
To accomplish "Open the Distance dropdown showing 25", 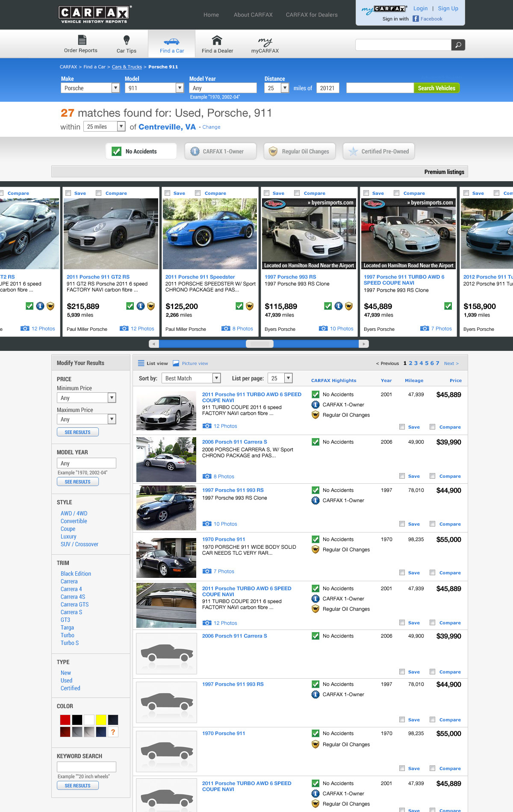I will pos(277,88).
